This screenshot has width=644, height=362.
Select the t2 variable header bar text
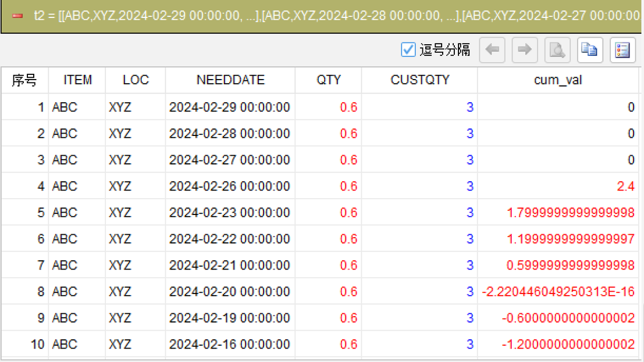coord(337,16)
